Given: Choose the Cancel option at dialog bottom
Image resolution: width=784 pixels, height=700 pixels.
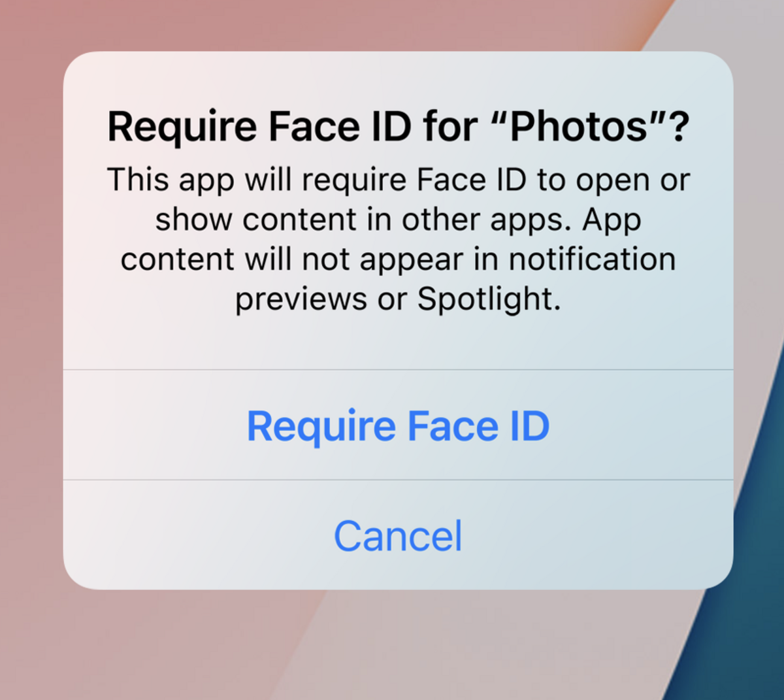Looking at the screenshot, I should [398, 535].
